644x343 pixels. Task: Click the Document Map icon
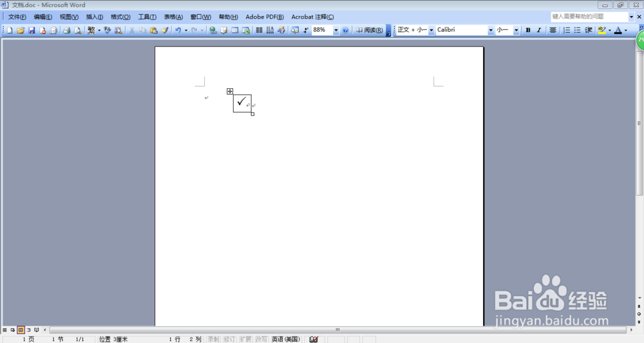295,30
